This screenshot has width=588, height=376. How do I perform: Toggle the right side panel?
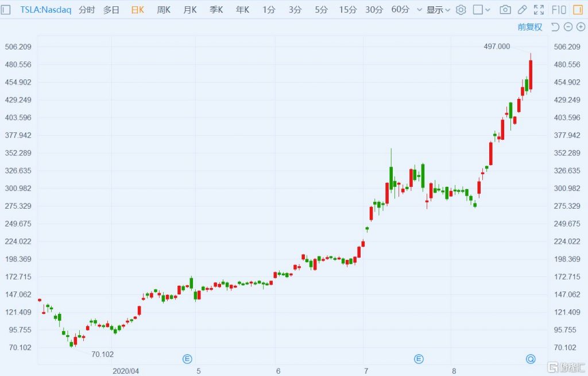pyautogui.click(x=577, y=10)
